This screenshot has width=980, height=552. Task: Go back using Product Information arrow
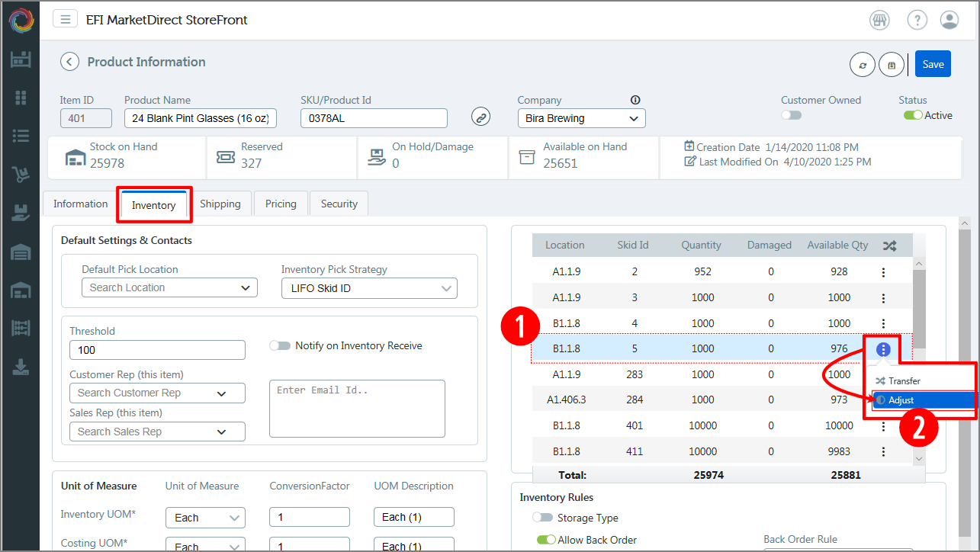[70, 62]
